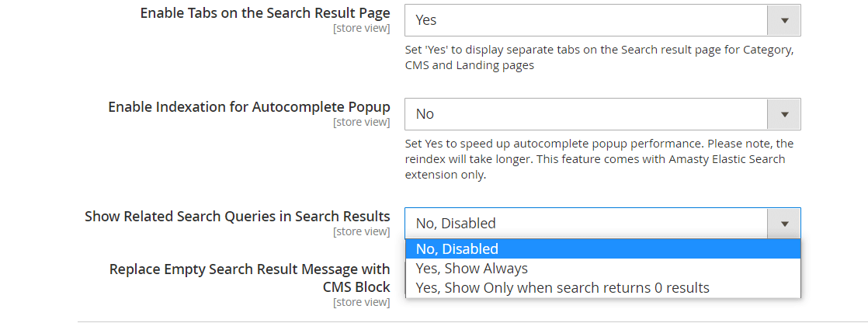Viewport: 868px width, 323px height.
Task: Pick 'Yes, Show Only when search returns 0 results'
Action: coord(563,288)
